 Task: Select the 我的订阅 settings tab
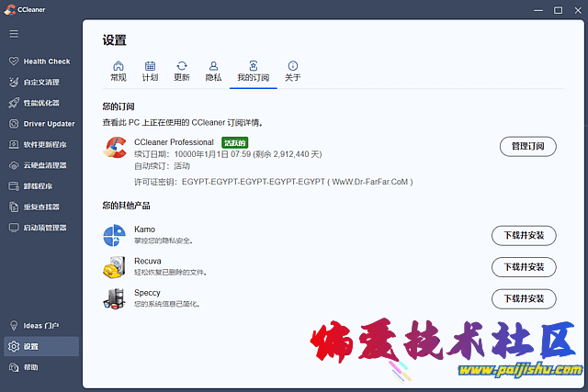254,72
